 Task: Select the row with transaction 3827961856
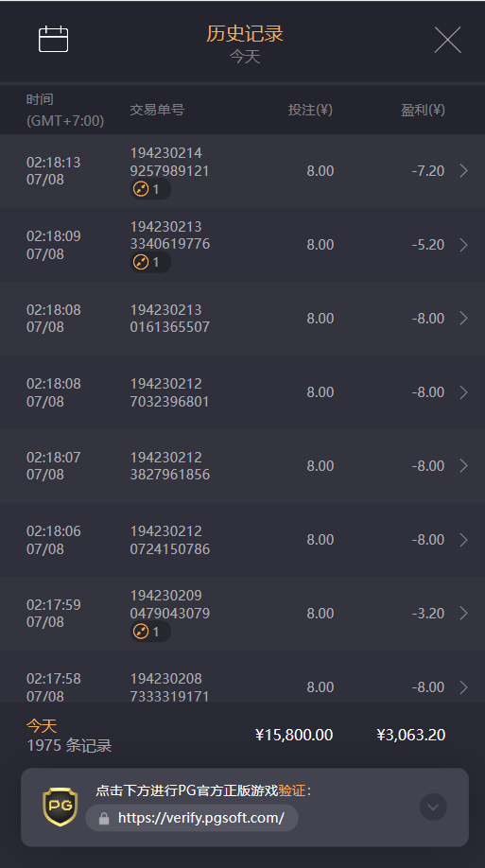[x=242, y=465]
